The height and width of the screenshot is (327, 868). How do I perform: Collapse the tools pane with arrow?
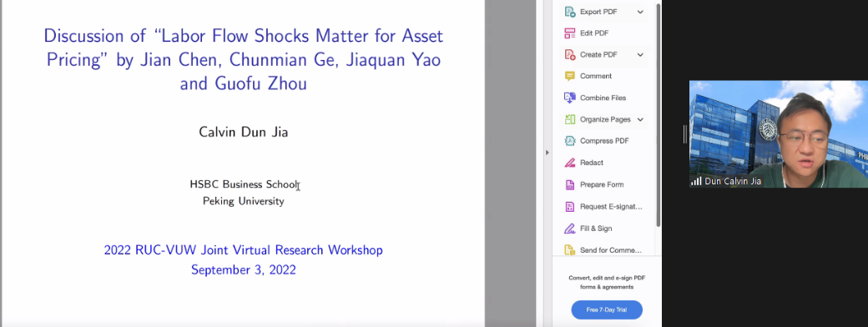coord(548,152)
